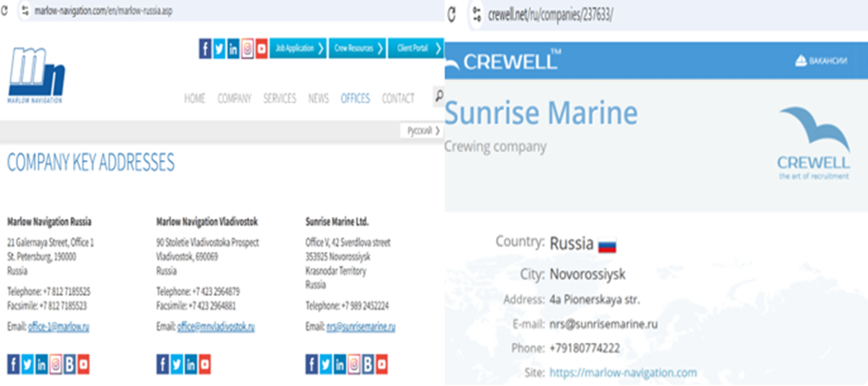
Task: Click Facebook icon under Sunrise Marine Ltd.
Action: pyautogui.click(x=311, y=364)
